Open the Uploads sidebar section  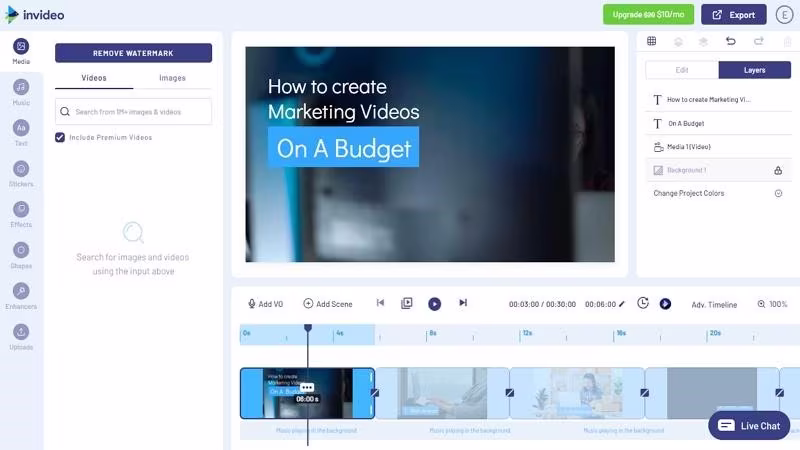tap(21, 337)
